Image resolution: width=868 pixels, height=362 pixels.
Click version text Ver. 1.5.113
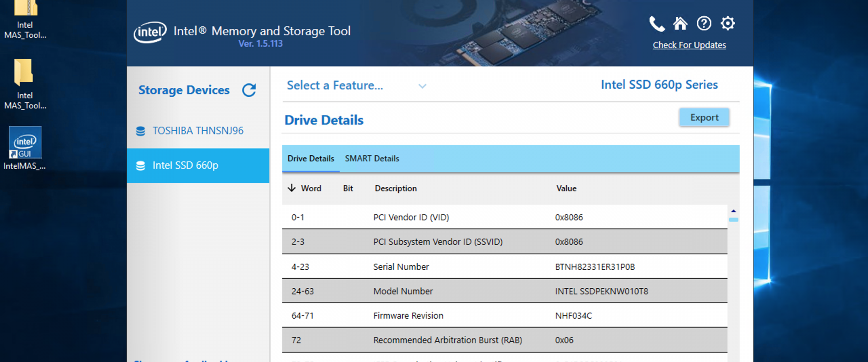(260, 43)
